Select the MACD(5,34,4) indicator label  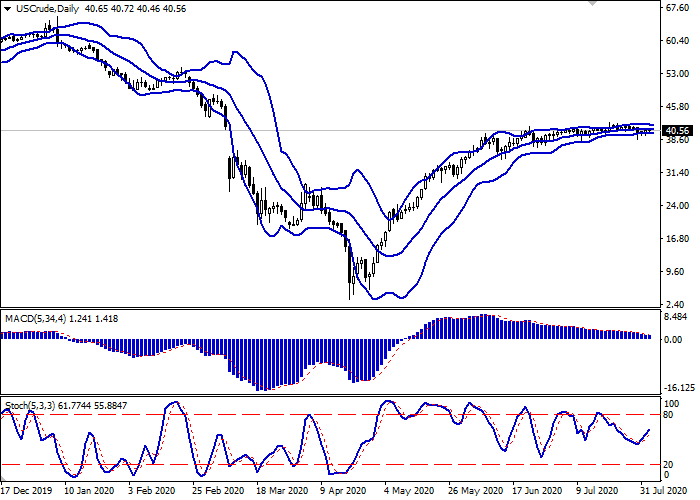click(38, 318)
